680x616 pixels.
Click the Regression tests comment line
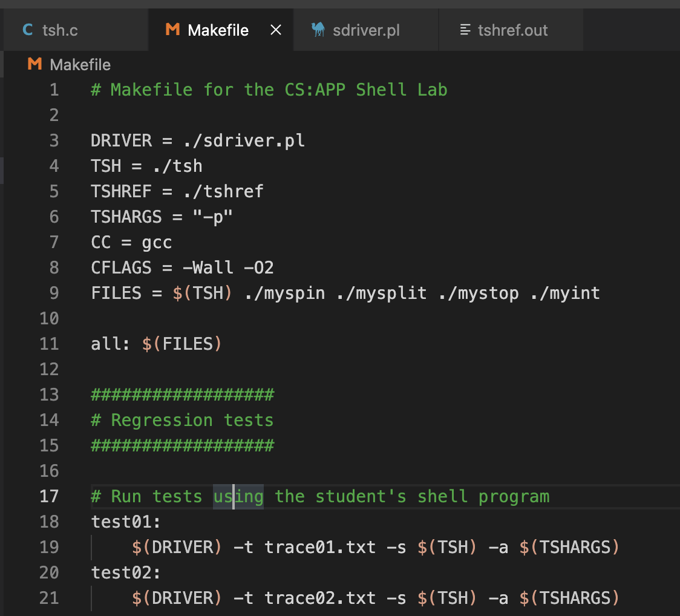tap(181, 420)
